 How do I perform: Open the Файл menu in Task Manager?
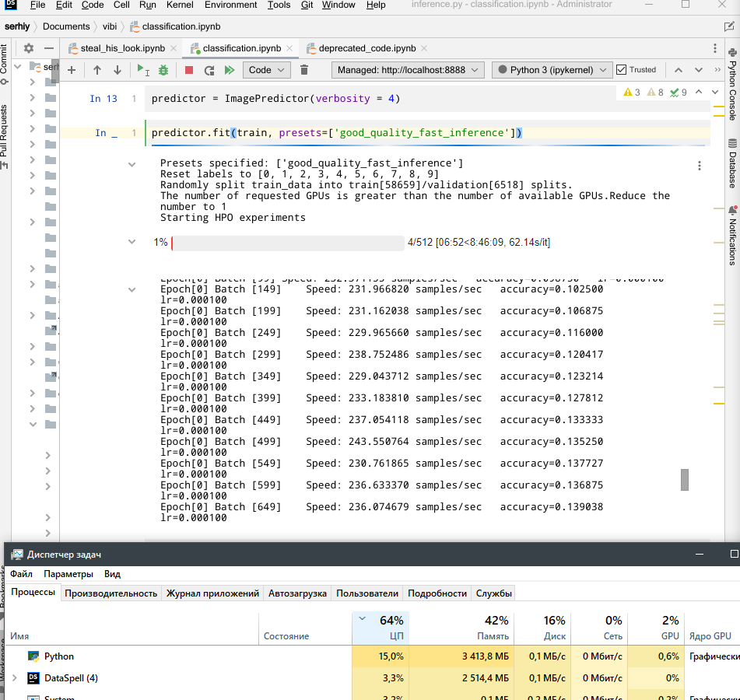[21, 573]
